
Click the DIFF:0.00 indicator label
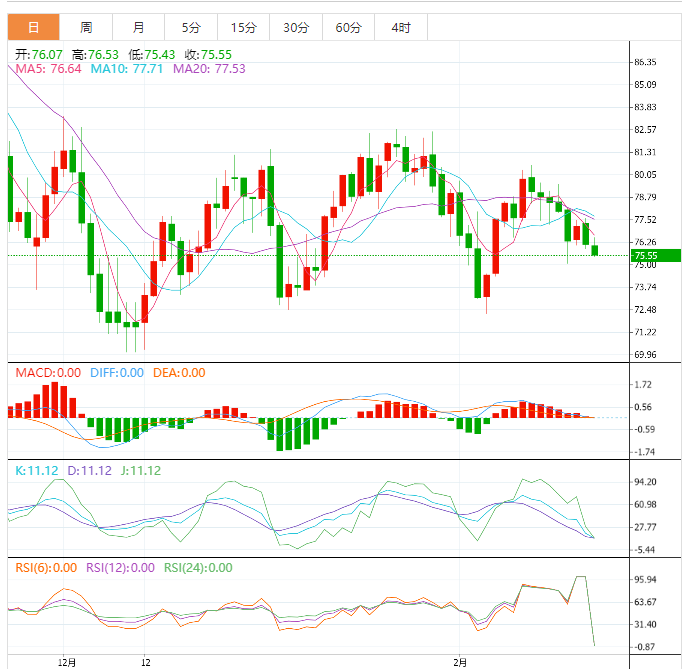tap(117, 373)
